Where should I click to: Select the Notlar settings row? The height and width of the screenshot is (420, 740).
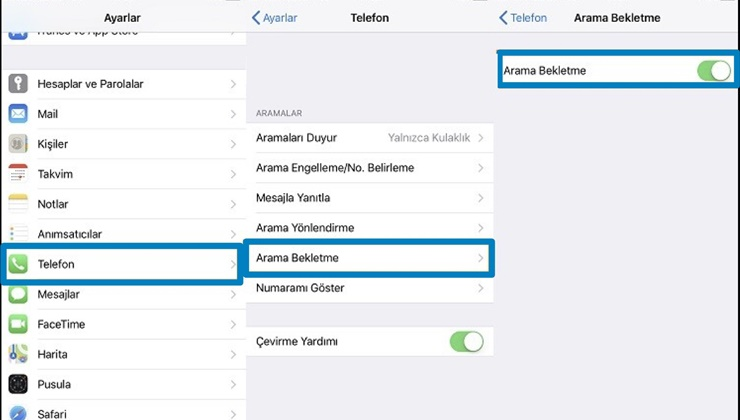pyautogui.click(x=122, y=204)
